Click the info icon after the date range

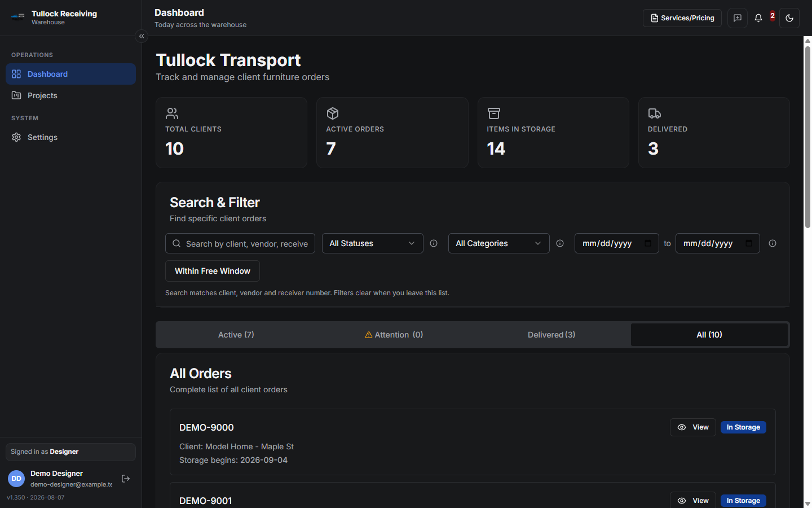click(773, 243)
